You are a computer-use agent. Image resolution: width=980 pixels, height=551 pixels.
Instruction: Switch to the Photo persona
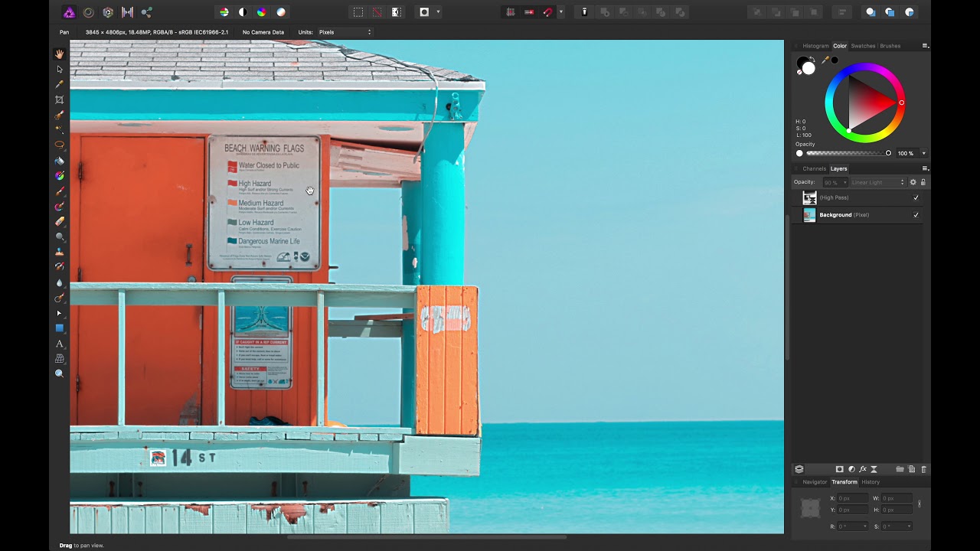pos(69,12)
